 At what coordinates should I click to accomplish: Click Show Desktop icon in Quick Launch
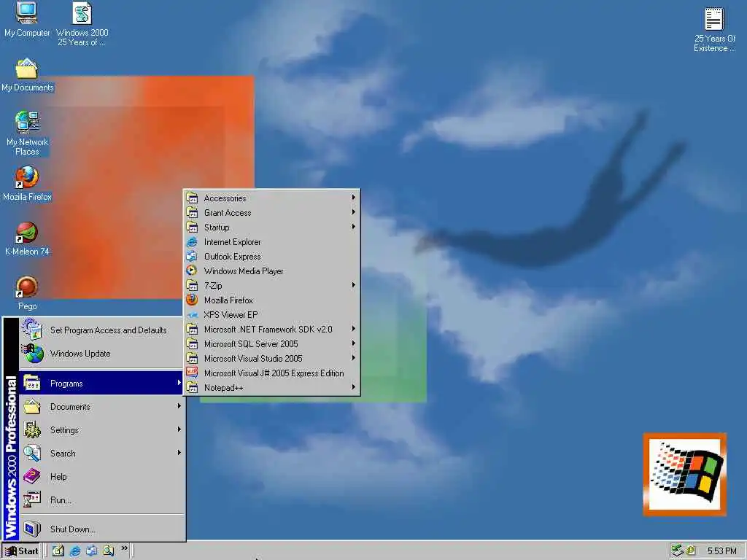(58, 551)
